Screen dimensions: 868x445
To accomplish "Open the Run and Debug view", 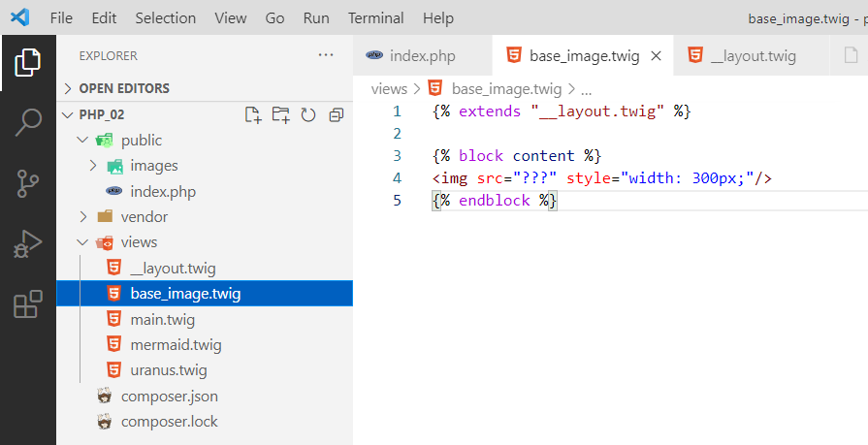I will click(x=28, y=244).
